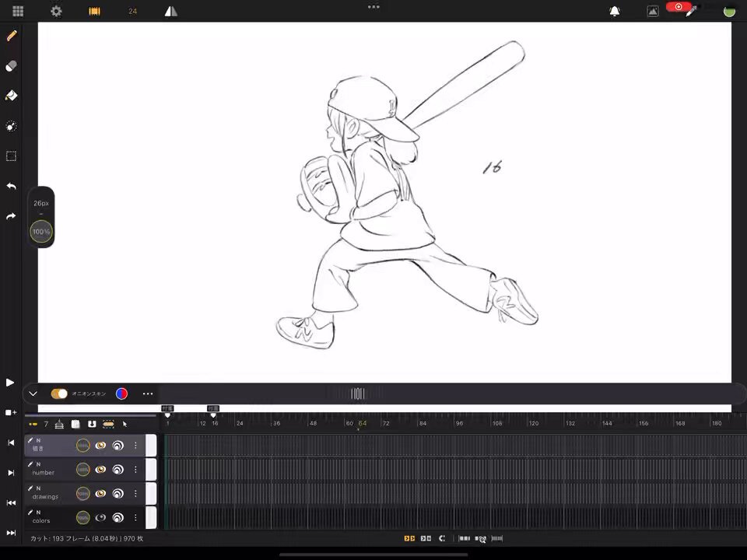Toggle onion skin on 描き layer
This screenshot has width=747, height=560.
(x=117, y=445)
